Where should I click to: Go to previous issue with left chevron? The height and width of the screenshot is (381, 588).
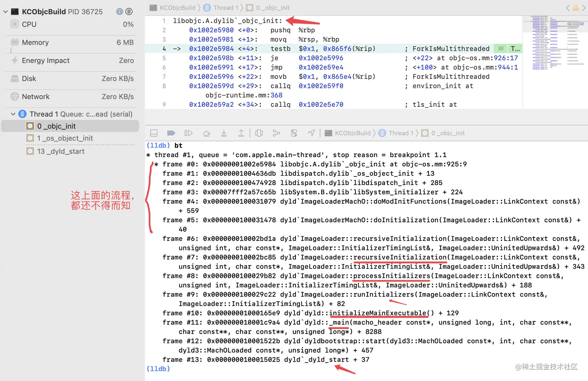click(568, 8)
